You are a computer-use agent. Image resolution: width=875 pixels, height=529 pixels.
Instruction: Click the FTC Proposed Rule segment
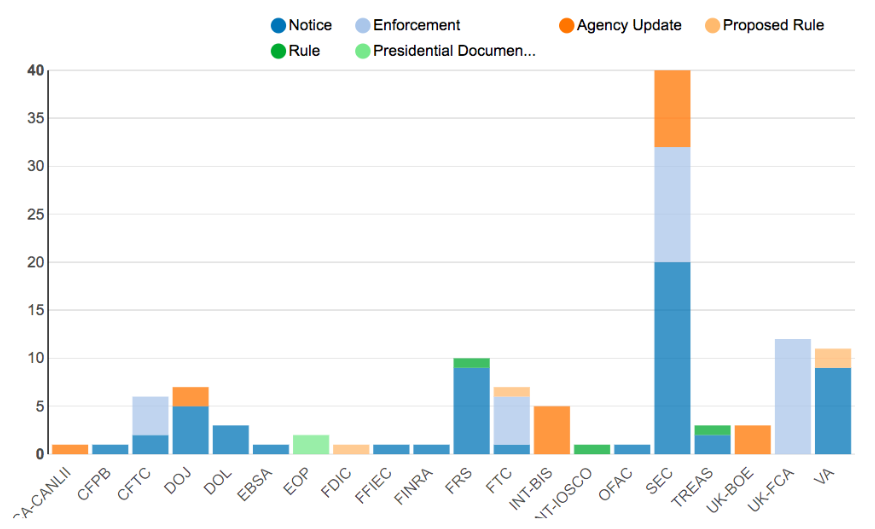point(512,392)
